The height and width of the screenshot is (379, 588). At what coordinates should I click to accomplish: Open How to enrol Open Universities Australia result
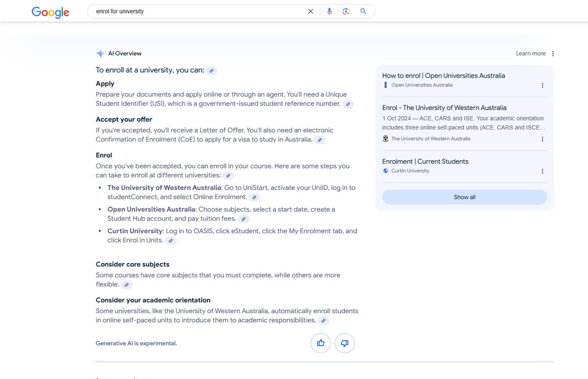coord(443,76)
